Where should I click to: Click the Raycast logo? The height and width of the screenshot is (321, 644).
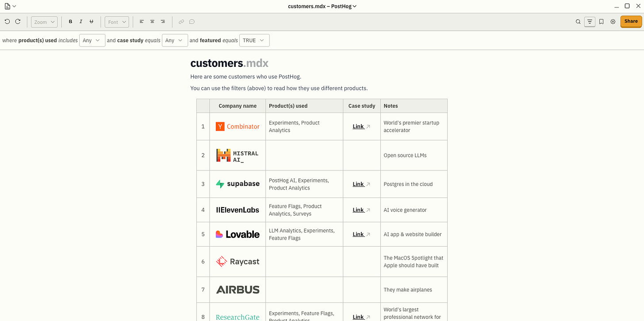click(x=238, y=262)
